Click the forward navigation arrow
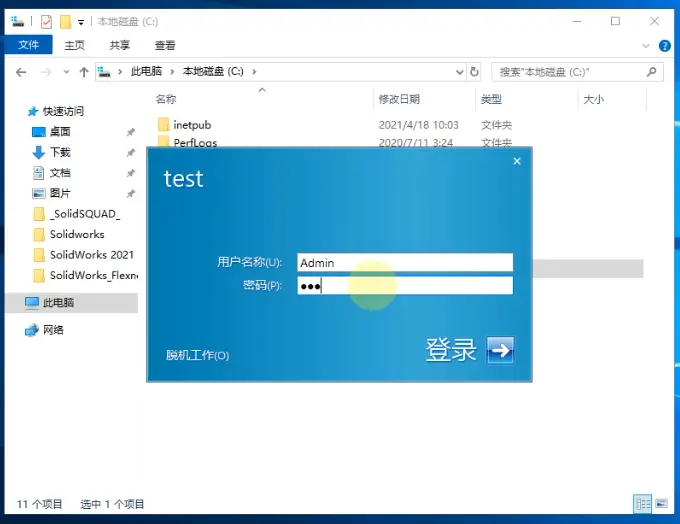This screenshot has width=680, height=524. pos(46,72)
